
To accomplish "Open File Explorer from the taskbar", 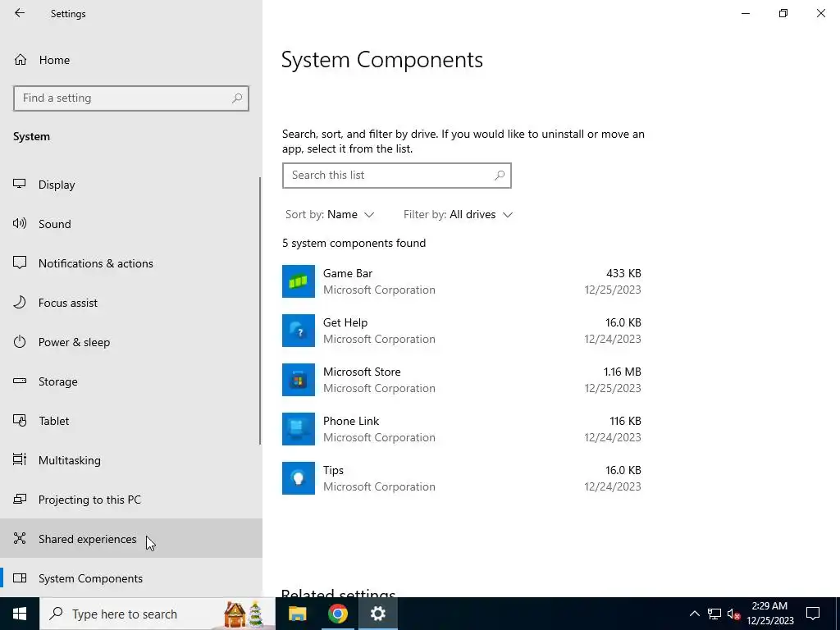I will point(297,614).
